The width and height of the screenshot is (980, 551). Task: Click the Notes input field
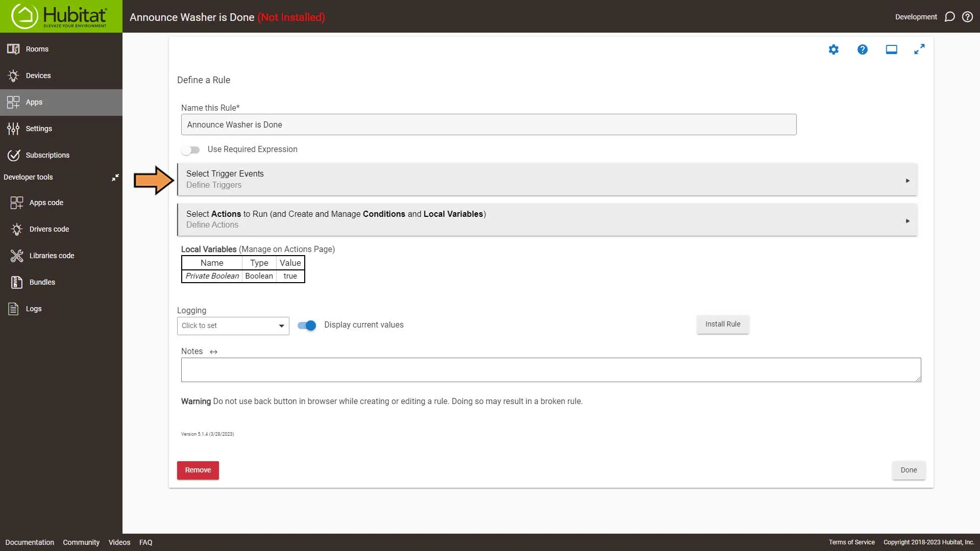pos(551,369)
